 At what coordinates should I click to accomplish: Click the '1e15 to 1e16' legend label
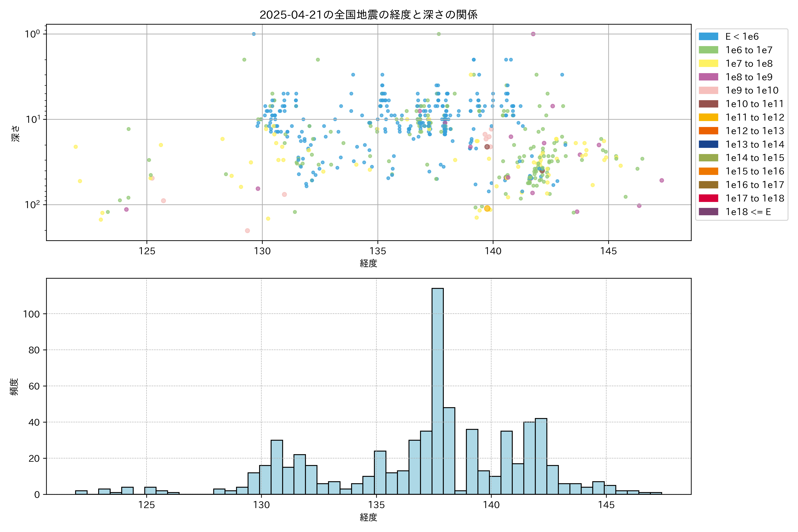point(755,171)
